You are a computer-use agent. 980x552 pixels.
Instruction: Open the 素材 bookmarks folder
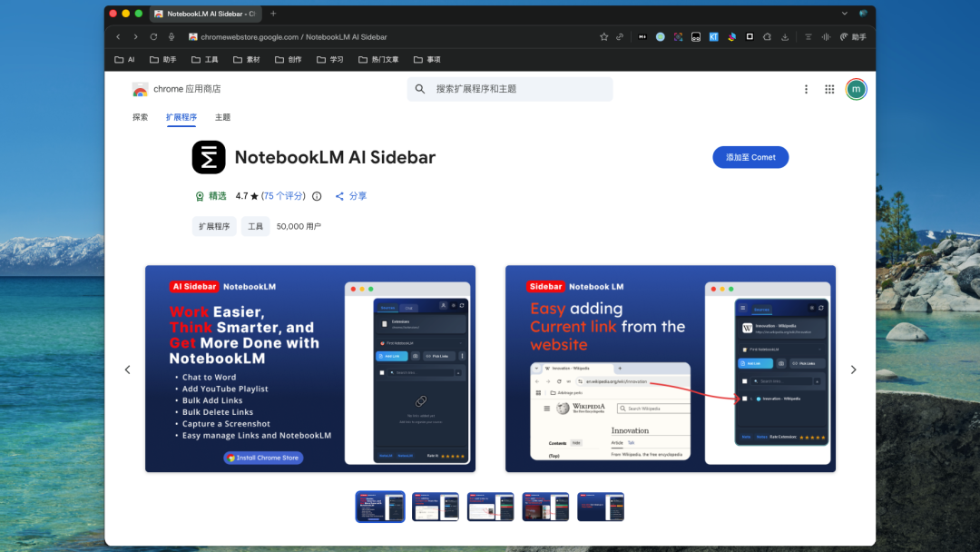click(x=247, y=59)
